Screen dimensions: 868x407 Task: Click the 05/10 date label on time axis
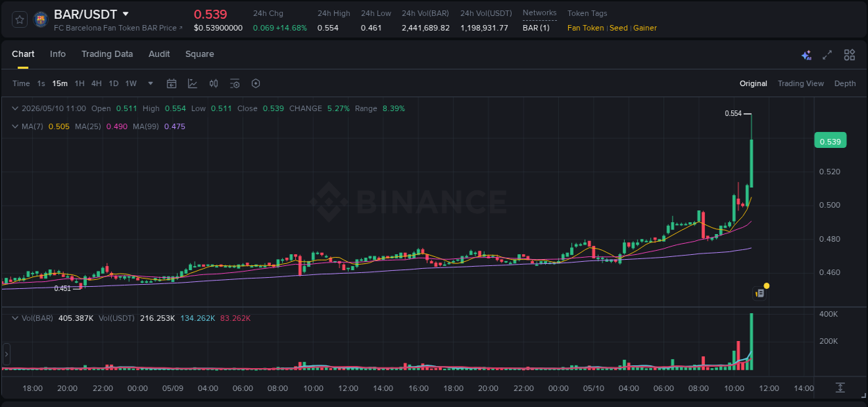[x=593, y=388]
